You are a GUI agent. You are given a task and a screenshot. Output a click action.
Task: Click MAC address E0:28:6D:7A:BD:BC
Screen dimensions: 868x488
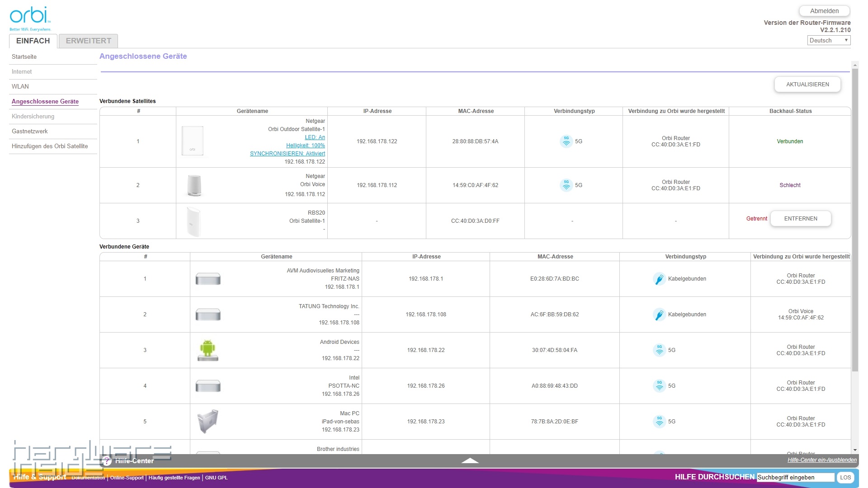coord(555,279)
